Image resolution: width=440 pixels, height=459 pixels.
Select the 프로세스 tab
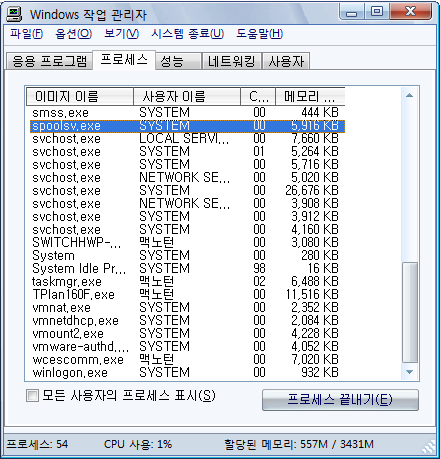tap(124, 60)
